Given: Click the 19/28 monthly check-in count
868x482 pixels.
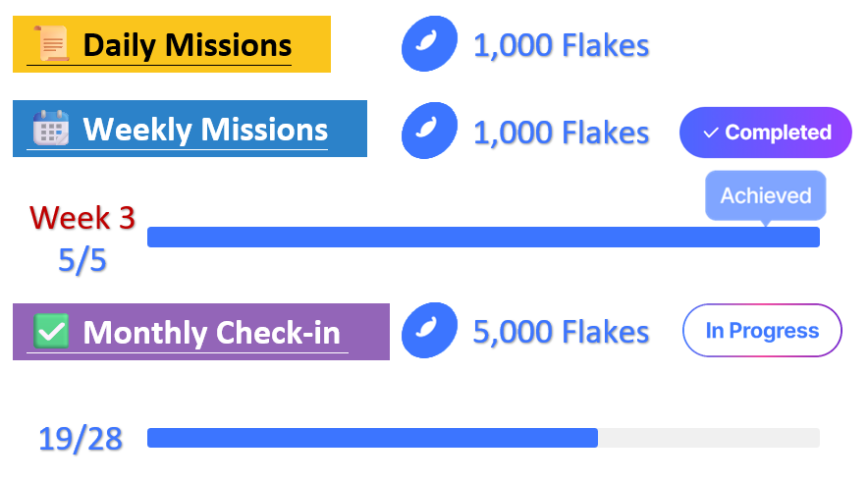Looking at the screenshot, I should point(81,439).
